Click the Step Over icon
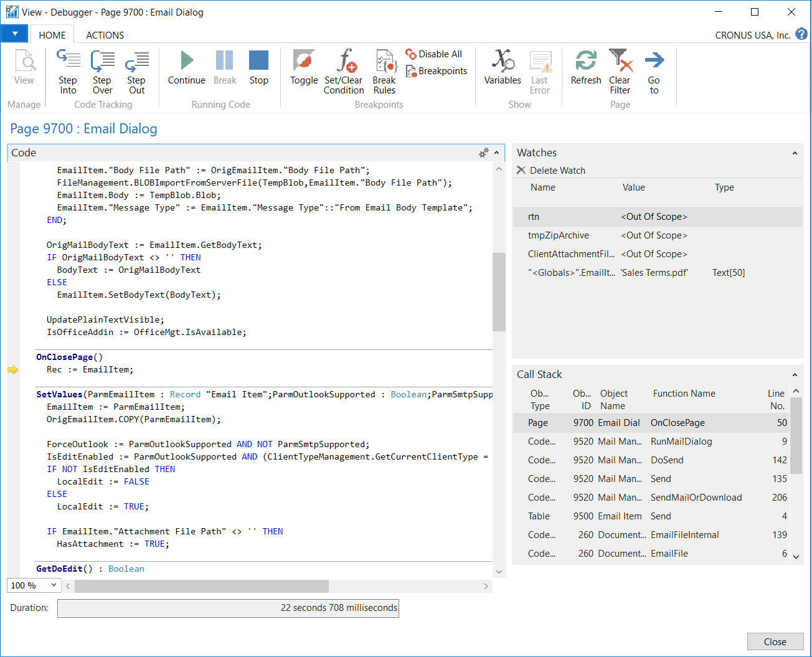The height and width of the screenshot is (657, 812). click(102, 61)
